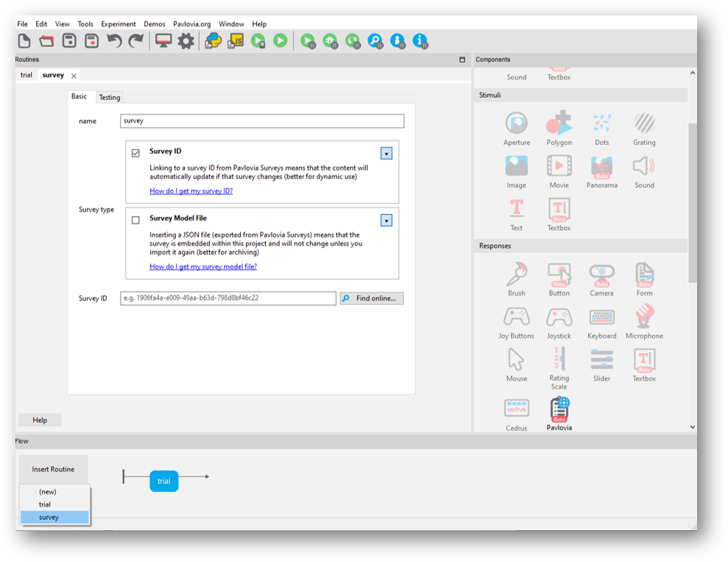
Task: Click the Help button
Action: tap(40, 420)
